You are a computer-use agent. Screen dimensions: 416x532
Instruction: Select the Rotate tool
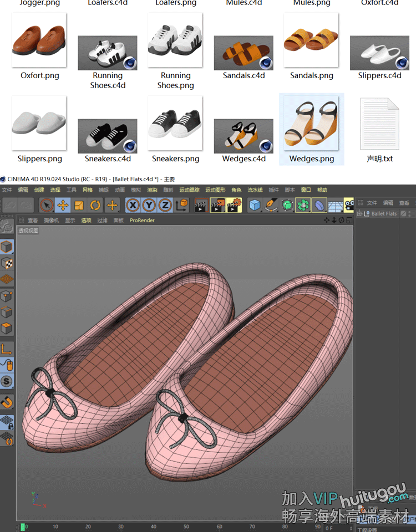(95, 206)
